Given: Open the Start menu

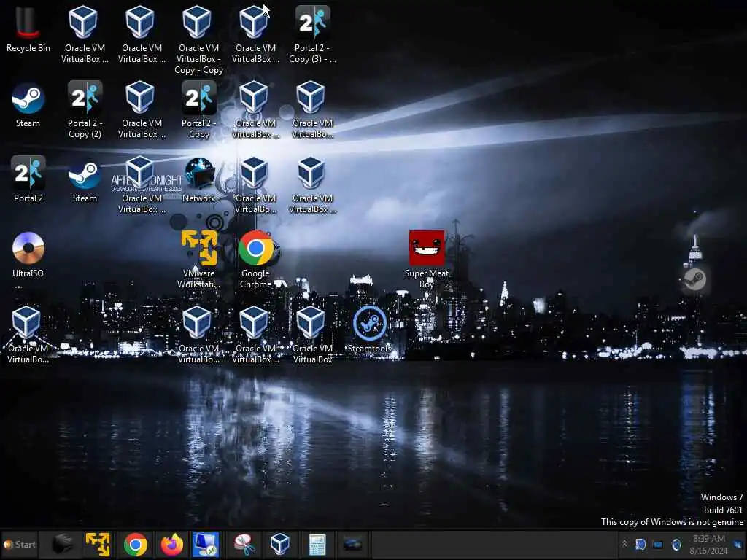Looking at the screenshot, I should (x=20, y=544).
